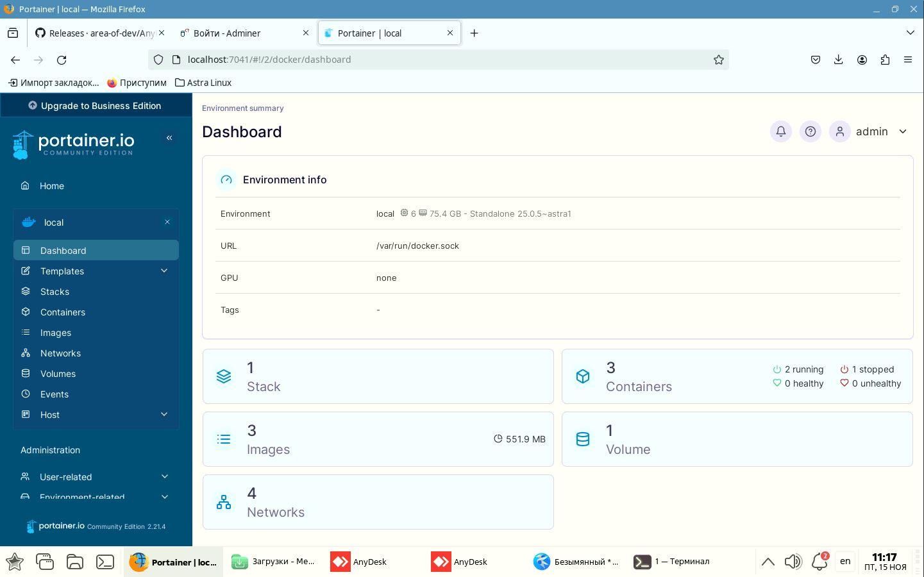Screen dimensions: 924x577
Task: Expand the Host sidebar section
Action: 164,415
